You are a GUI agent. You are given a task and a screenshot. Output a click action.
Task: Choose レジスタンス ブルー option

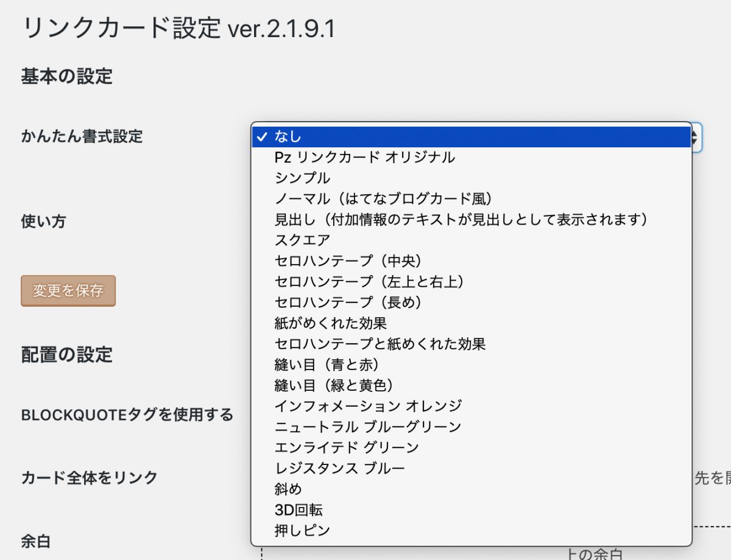[471, 468]
